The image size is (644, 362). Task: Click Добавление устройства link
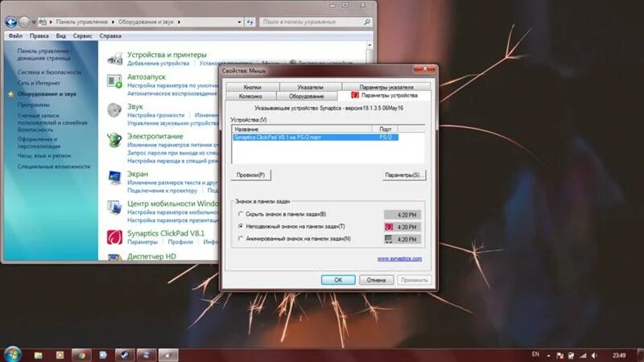[158, 64]
